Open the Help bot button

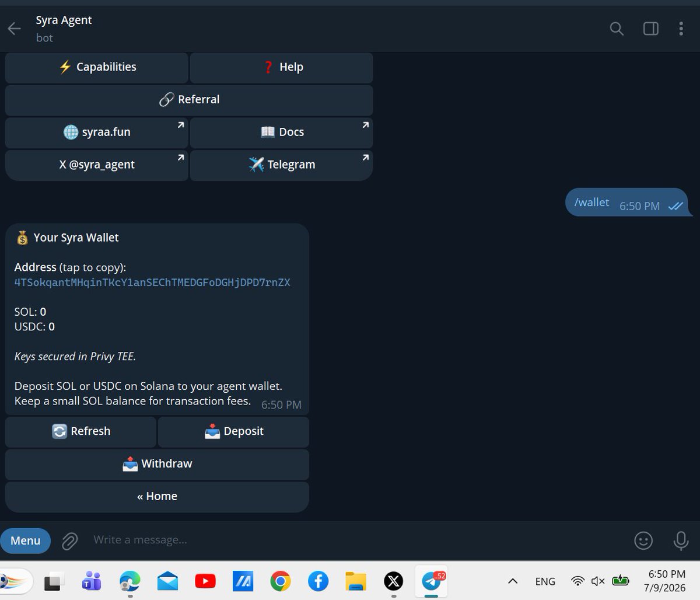[281, 67]
